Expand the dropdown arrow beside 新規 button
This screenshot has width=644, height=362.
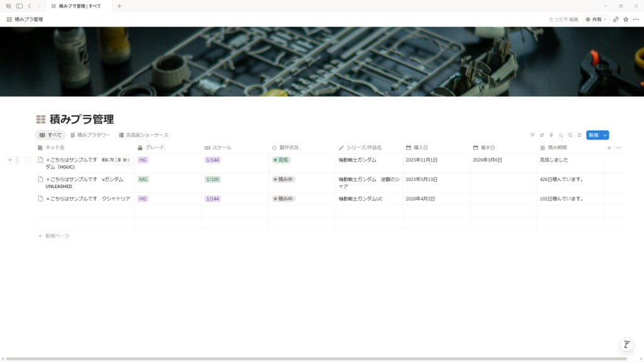tap(605, 135)
